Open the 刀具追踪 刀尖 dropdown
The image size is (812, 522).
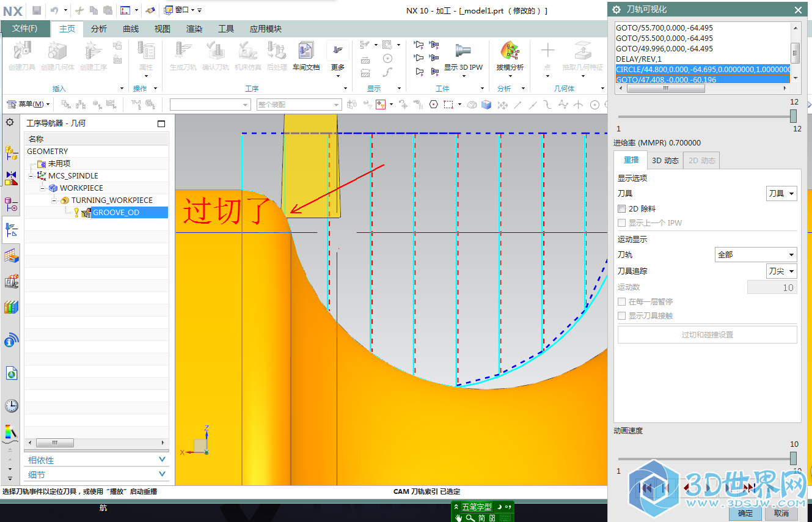781,271
